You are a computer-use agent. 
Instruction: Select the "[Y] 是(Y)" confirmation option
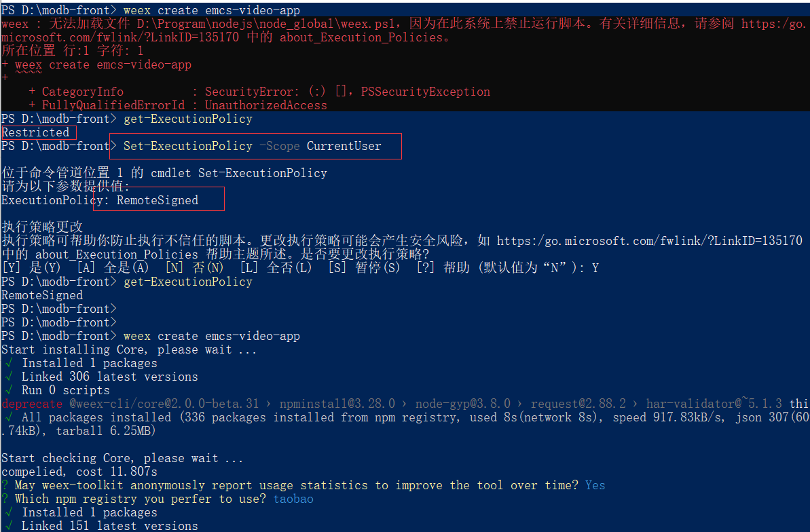(x=31, y=268)
